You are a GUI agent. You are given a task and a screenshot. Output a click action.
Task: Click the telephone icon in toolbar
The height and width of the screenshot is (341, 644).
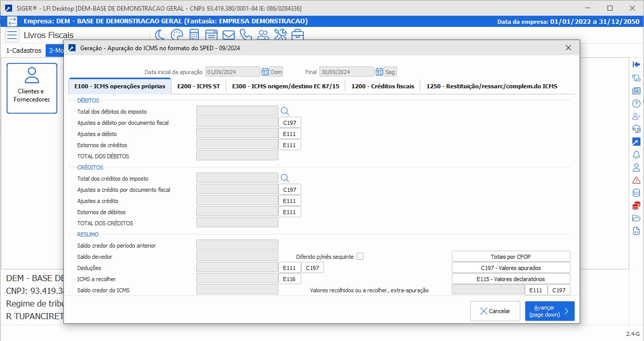coord(245,35)
